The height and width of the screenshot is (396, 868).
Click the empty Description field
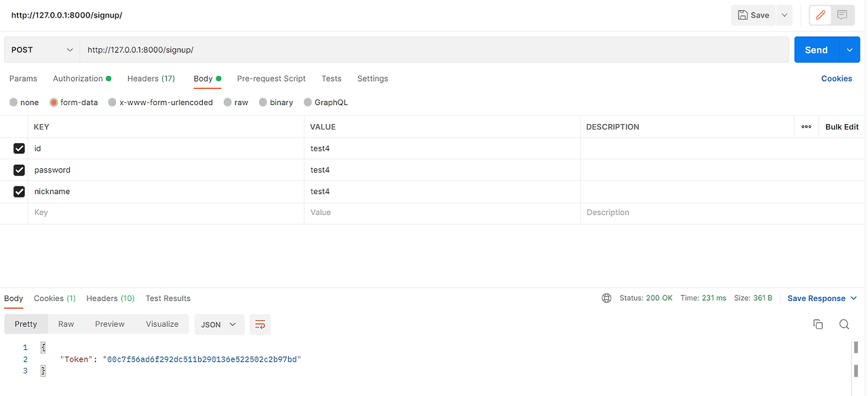coord(723,213)
